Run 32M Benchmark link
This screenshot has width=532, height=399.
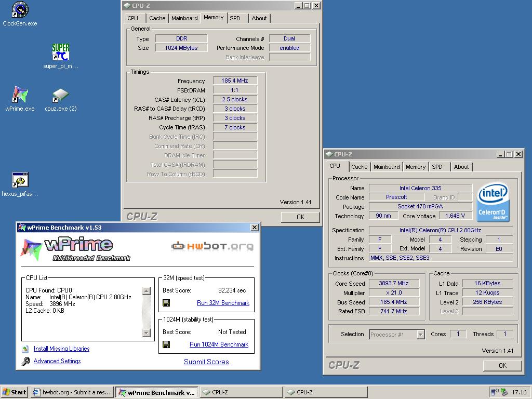(x=223, y=303)
